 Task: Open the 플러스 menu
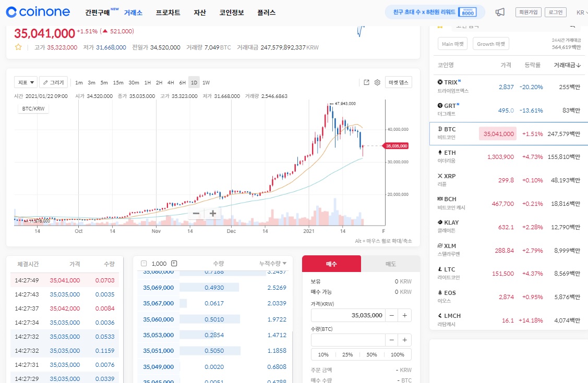coord(266,13)
